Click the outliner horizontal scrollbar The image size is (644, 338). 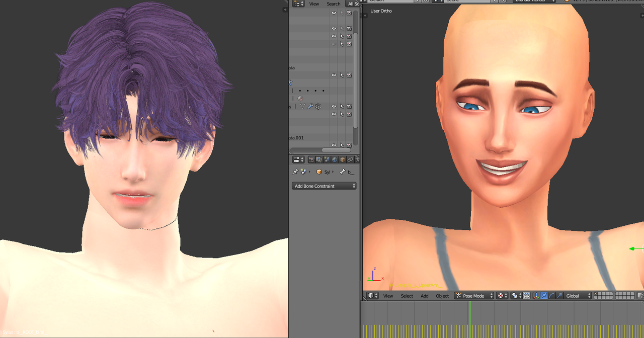pyautogui.click(x=336, y=150)
